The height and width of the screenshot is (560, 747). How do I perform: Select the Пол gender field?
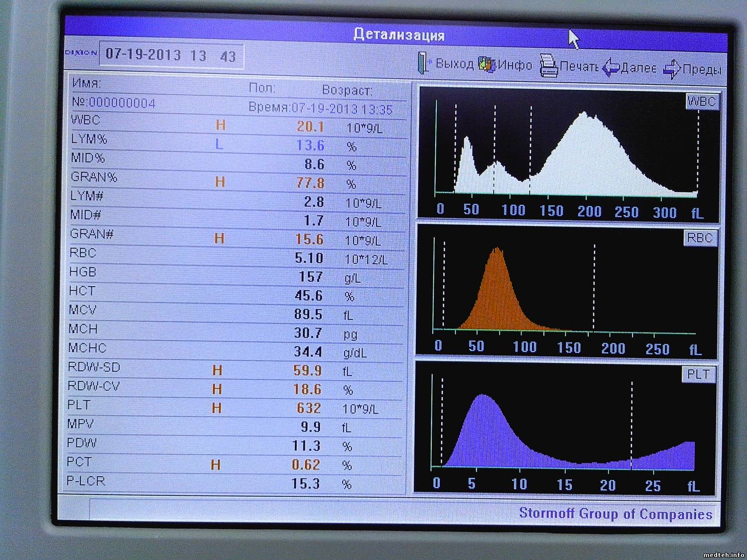pyautogui.click(x=261, y=89)
